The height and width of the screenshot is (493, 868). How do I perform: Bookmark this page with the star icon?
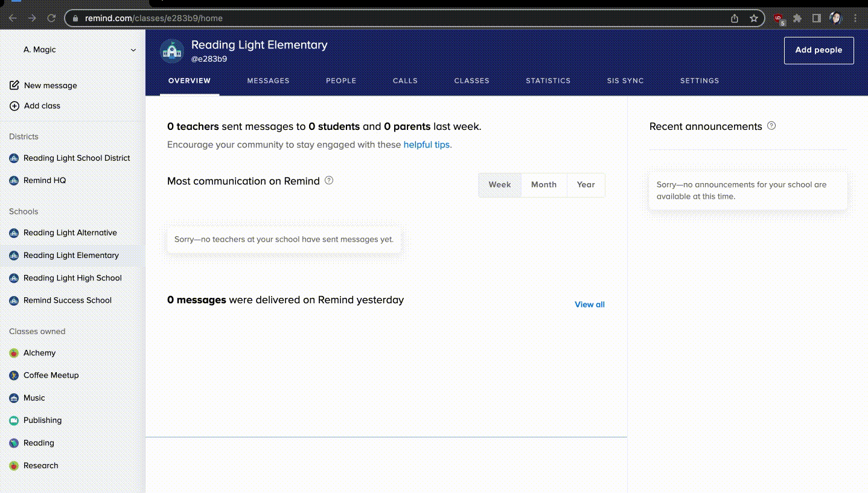coord(754,18)
